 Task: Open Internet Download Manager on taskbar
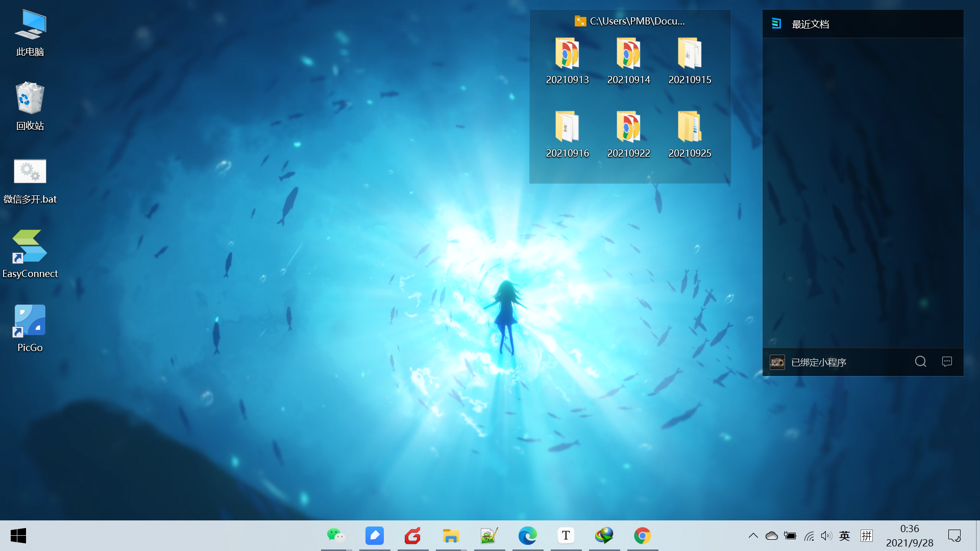pyautogui.click(x=604, y=536)
